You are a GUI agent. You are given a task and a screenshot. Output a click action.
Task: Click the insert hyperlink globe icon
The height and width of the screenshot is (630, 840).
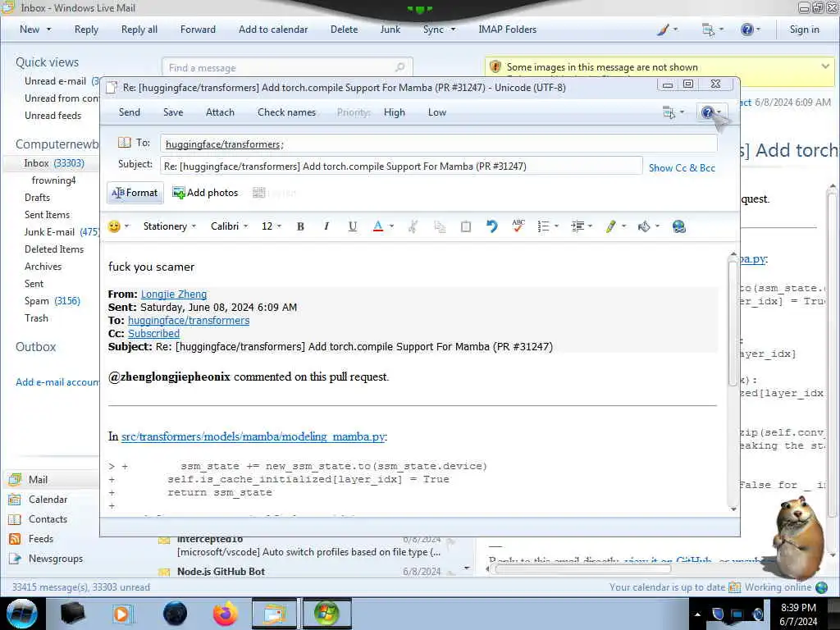click(x=678, y=226)
